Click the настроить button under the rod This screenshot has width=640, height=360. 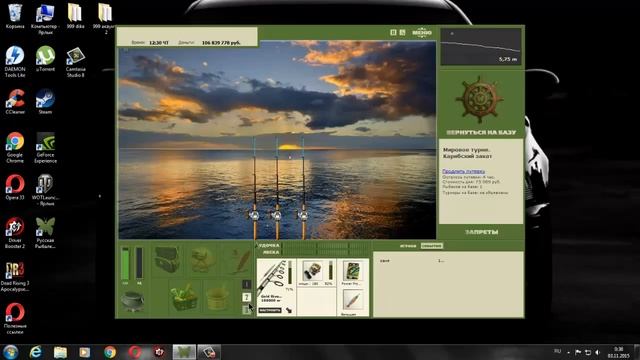pos(270,310)
